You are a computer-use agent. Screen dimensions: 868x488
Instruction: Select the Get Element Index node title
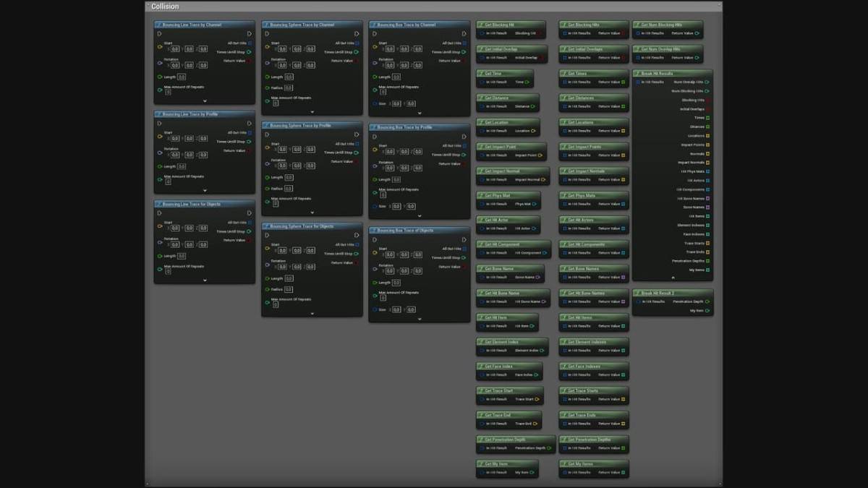click(502, 342)
